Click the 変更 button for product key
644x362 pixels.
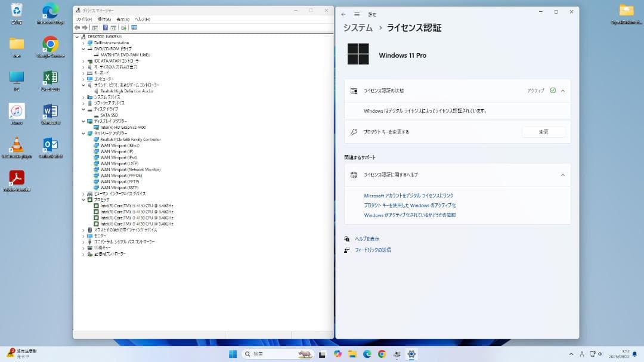543,132
